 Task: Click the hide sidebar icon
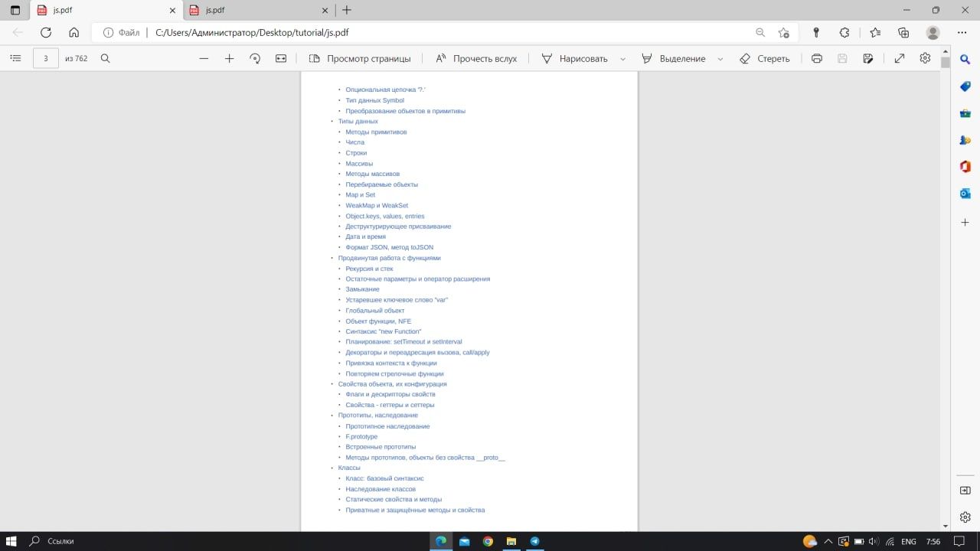pos(965,490)
